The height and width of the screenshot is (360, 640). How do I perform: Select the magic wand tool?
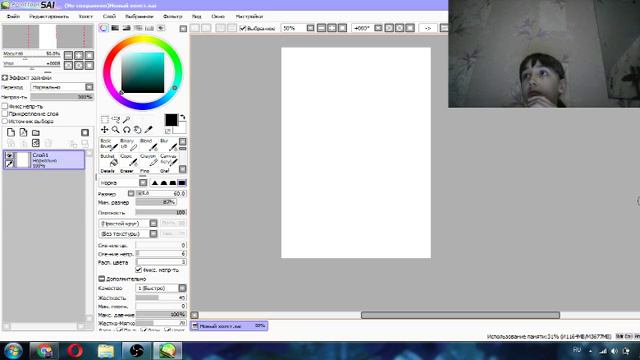point(127,119)
